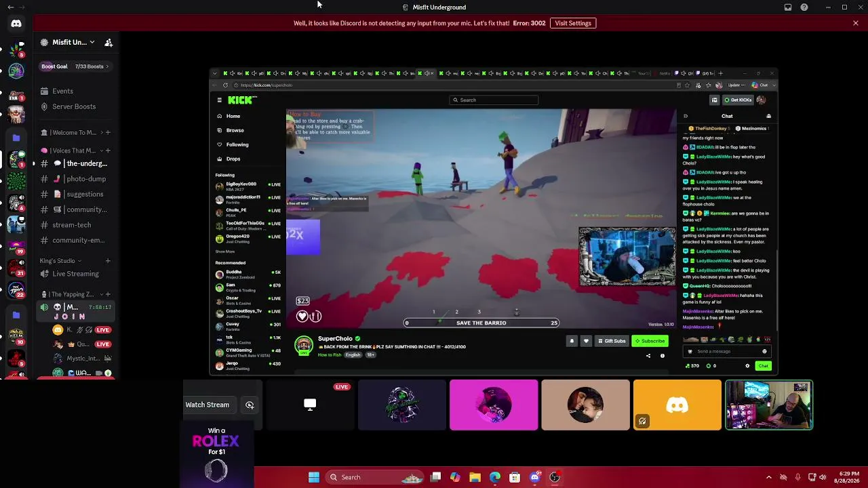The image size is (868, 488).
Task: Open the the-underground text channel
Action: (76, 163)
